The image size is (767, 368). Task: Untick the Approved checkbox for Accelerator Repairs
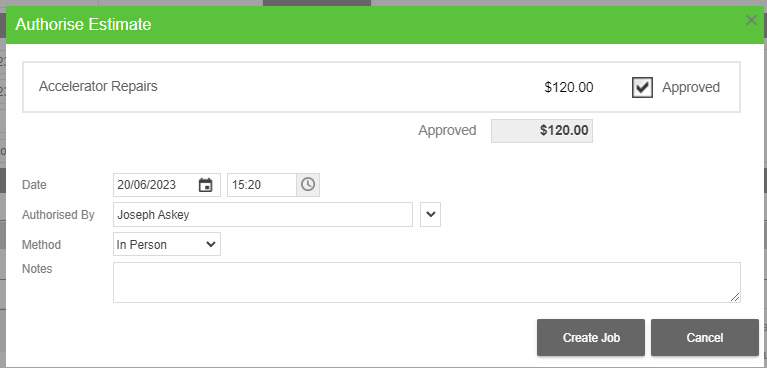[x=642, y=87]
